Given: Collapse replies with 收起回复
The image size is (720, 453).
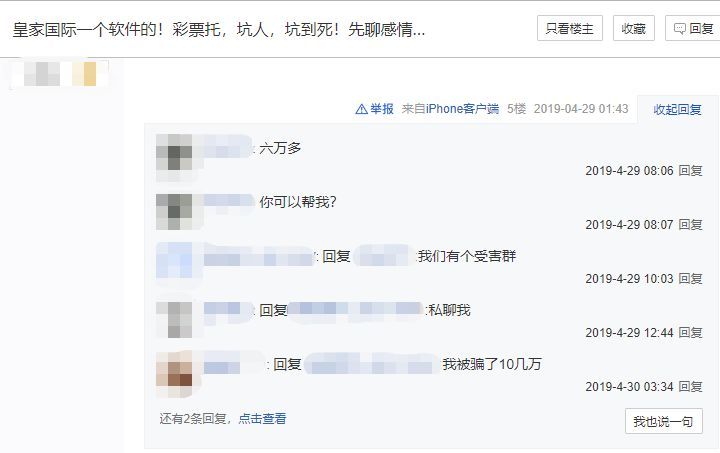Looking at the screenshot, I should pyautogui.click(x=677, y=110).
